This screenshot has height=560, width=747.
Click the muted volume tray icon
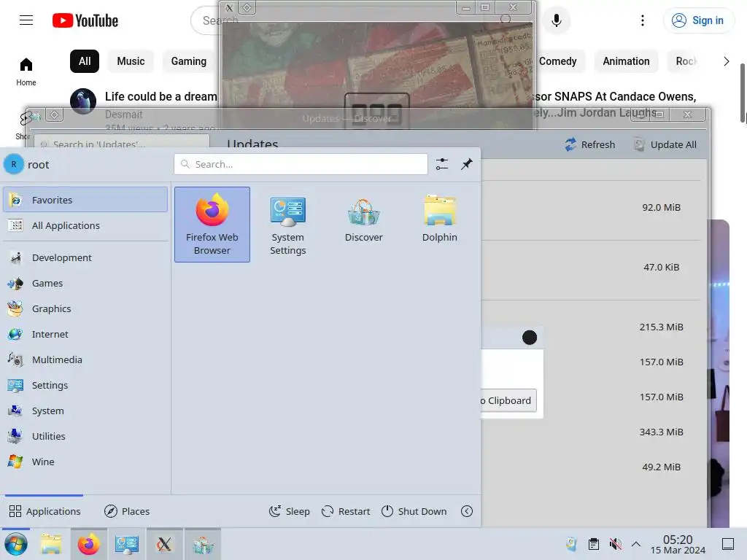(x=615, y=544)
